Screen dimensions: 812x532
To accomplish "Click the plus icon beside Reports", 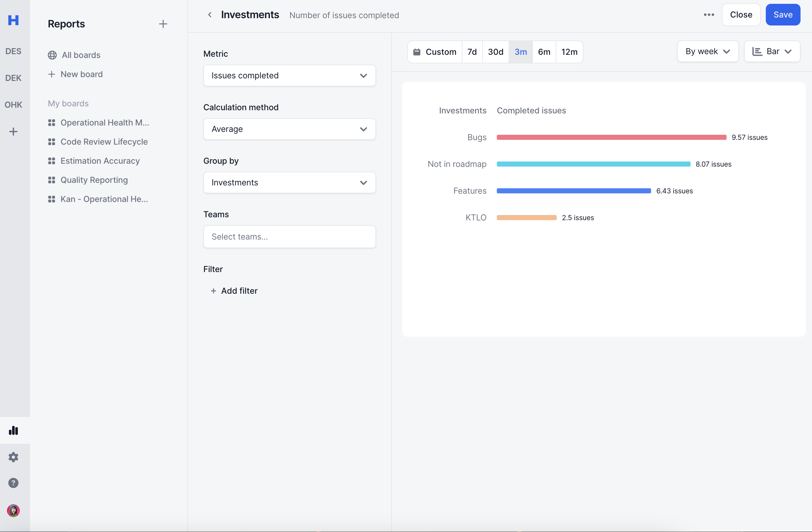I will point(163,24).
